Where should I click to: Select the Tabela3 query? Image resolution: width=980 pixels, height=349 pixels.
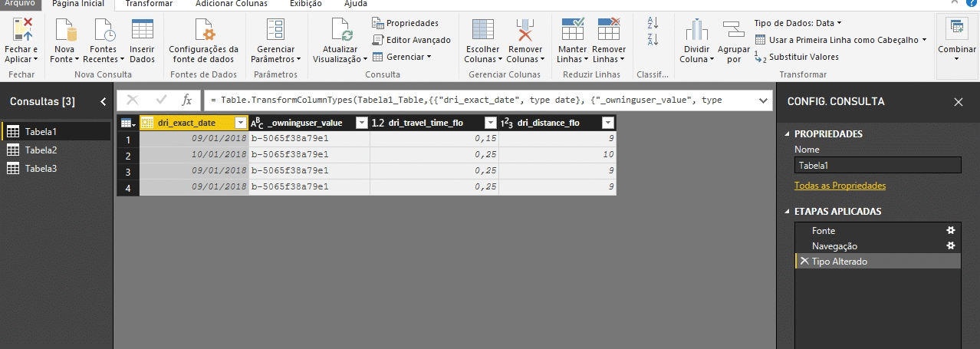coord(56,168)
